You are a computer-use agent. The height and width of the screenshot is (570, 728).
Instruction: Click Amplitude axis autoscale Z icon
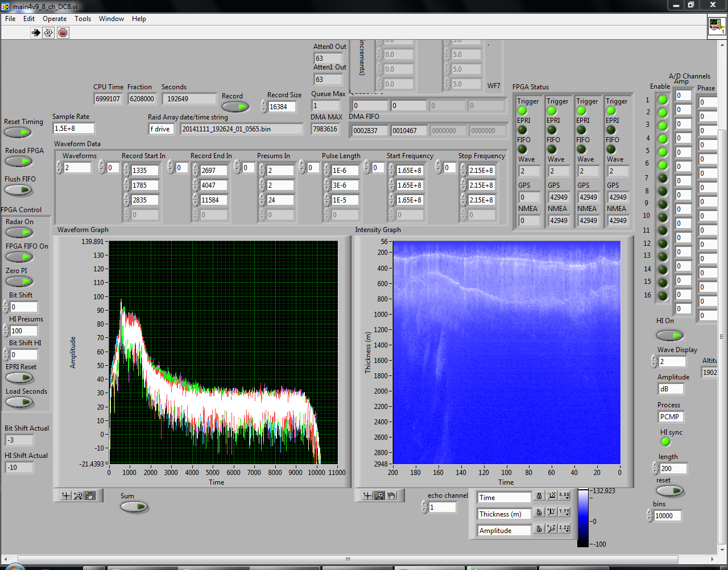551,529
